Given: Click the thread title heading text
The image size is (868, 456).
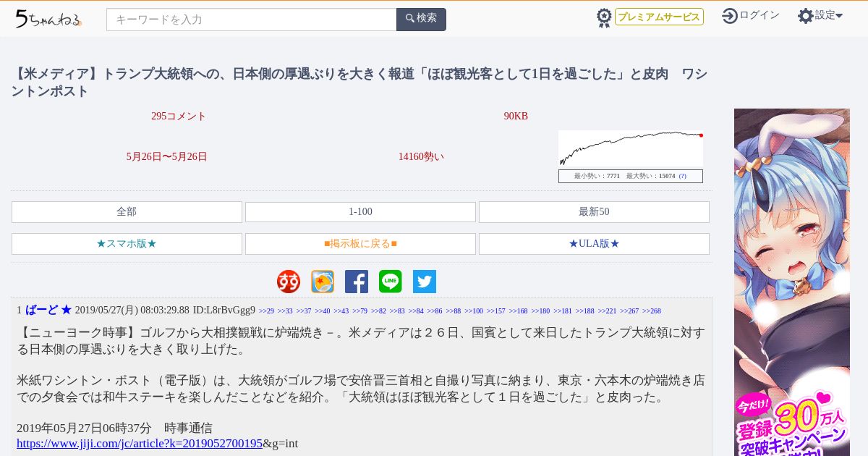Looking at the screenshot, I should tap(359, 83).
